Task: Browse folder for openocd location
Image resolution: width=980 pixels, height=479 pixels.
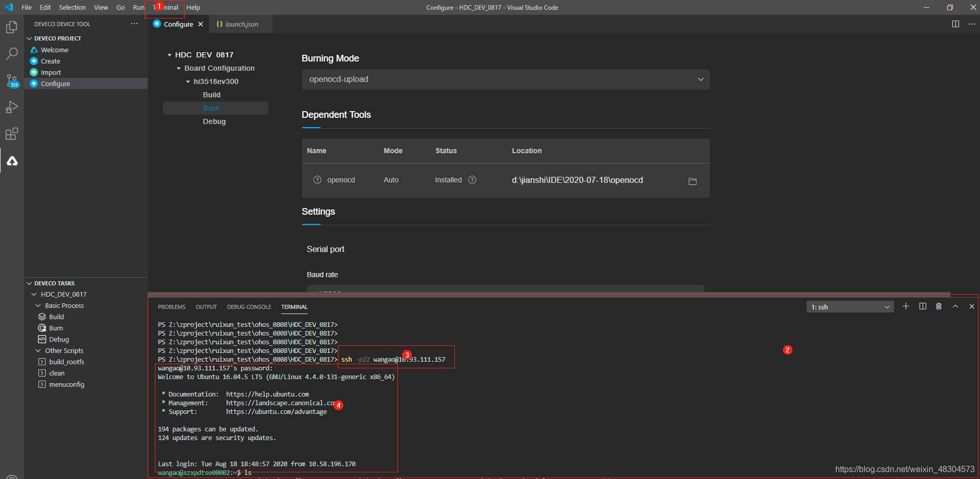Action: coord(692,181)
